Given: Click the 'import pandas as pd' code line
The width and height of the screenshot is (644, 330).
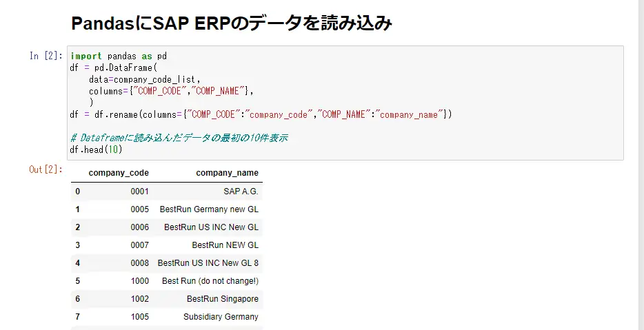Looking at the screenshot, I should coord(119,56).
